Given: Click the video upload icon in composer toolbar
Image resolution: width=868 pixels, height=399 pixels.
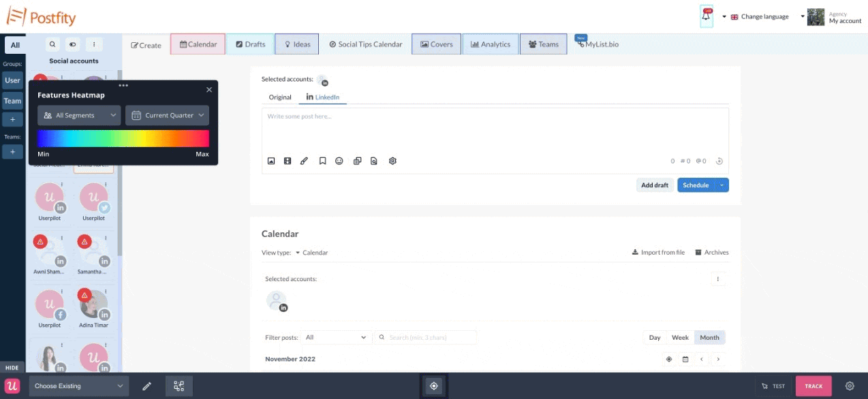Looking at the screenshot, I should pos(288,161).
